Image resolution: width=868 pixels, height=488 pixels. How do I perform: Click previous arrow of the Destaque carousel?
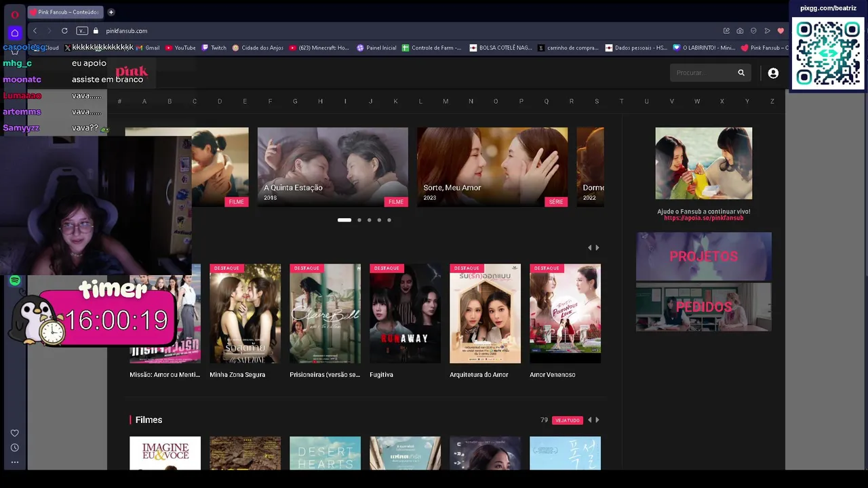(x=589, y=247)
